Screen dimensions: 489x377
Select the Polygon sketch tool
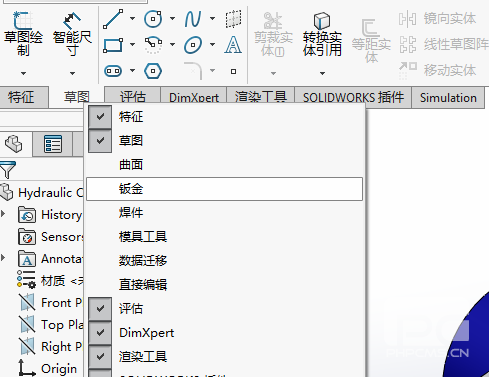point(153,71)
